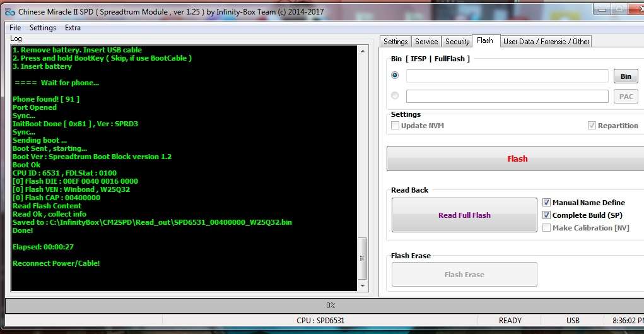Start flashing with the Flash button
The width and height of the screenshot is (644, 334).
pyautogui.click(x=517, y=158)
